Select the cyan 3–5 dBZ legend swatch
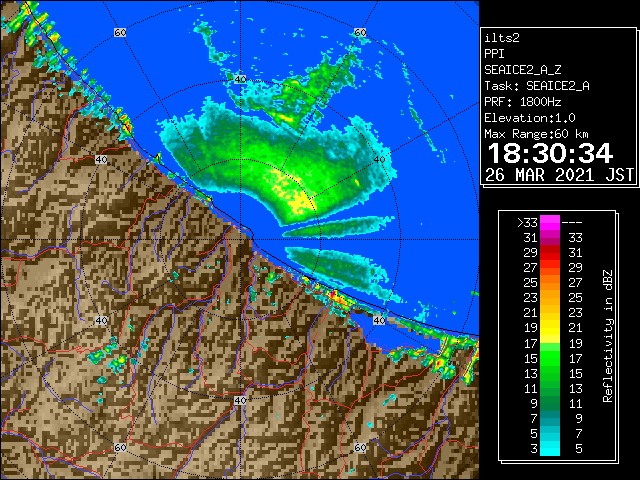Image resolution: width=640 pixels, height=480 pixels. (550, 448)
